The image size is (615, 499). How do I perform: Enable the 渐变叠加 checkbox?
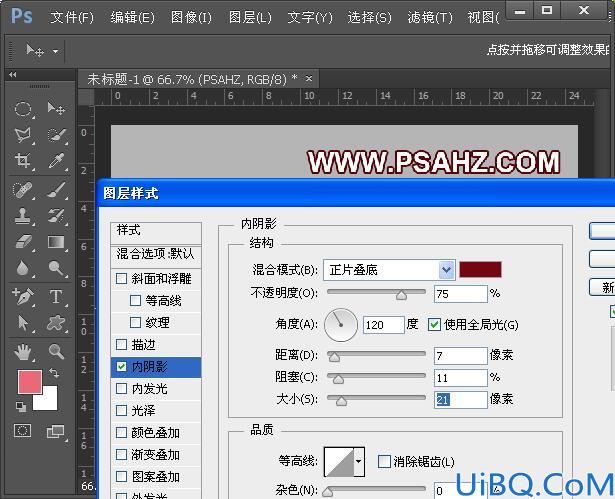tap(122, 454)
